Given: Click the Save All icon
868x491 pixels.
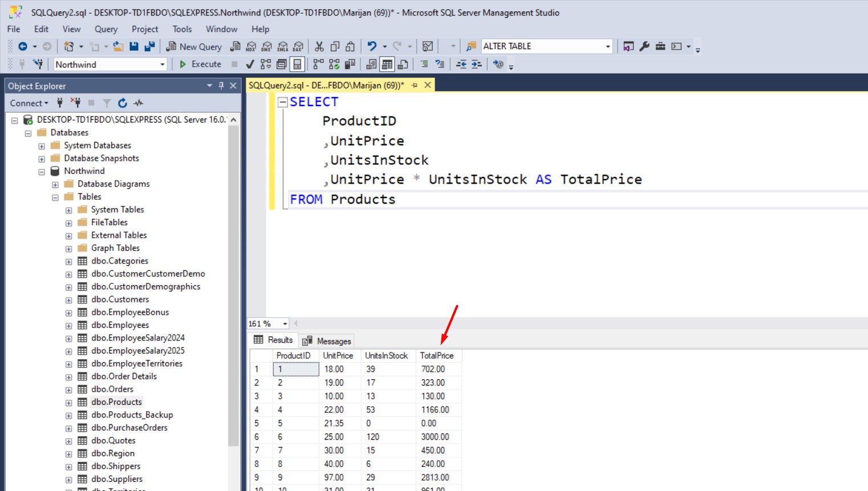Looking at the screenshot, I should click(x=149, y=46).
